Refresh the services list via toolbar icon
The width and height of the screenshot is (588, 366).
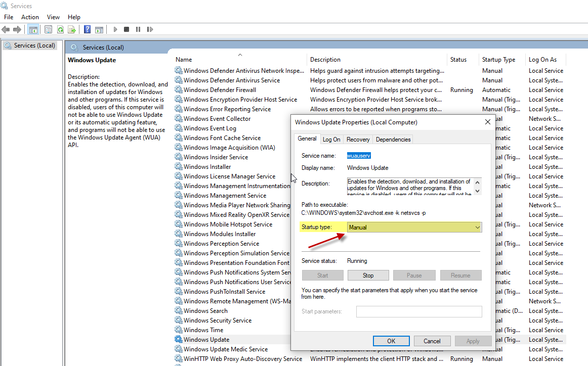(60, 30)
